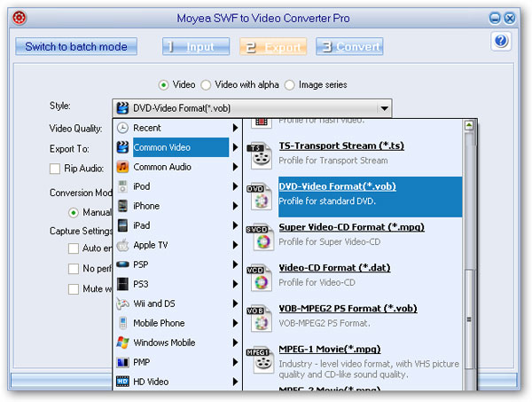
Task: Click the format list scroll-up arrow
Action: click(x=469, y=126)
